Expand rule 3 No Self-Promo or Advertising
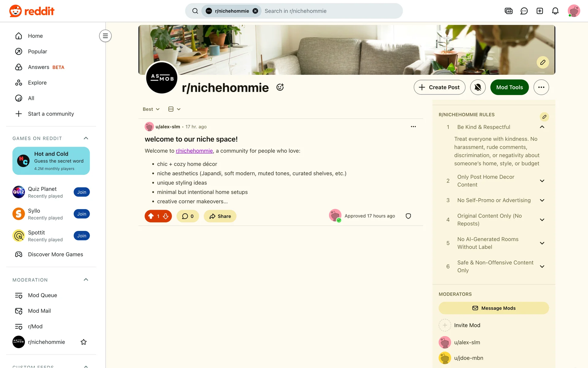The image size is (588, 368). 542,200
